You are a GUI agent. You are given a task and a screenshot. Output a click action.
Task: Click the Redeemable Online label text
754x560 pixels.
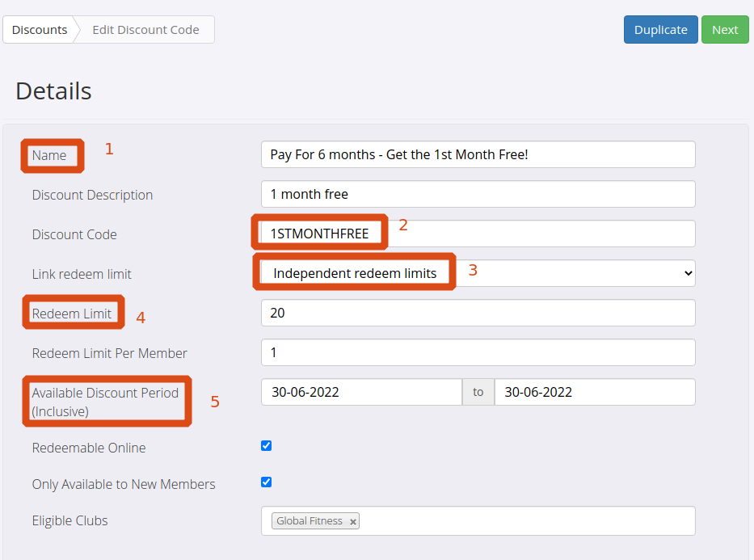click(89, 448)
